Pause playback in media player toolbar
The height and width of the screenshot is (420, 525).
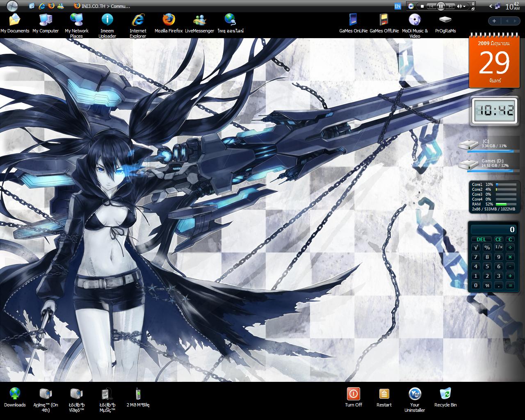click(441, 6)
